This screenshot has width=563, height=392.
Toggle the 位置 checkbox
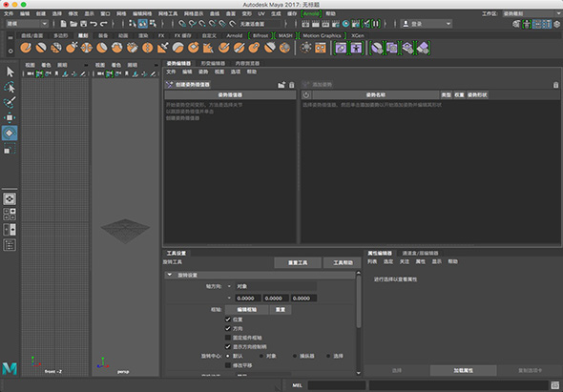(x=228, y=320)
